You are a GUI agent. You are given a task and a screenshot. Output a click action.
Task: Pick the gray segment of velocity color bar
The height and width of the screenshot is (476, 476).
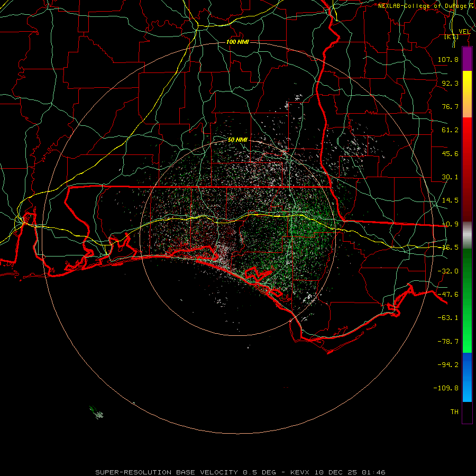tap(467, 235)
